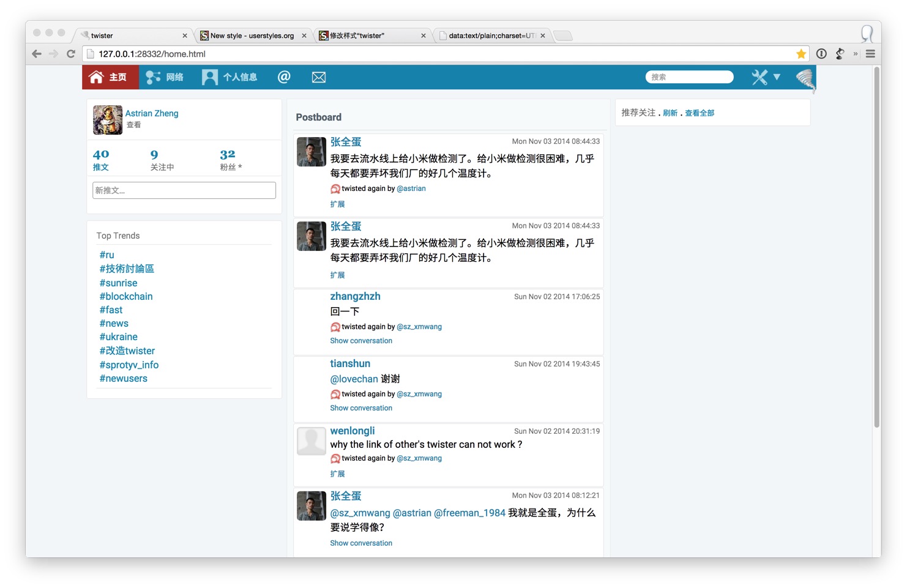Click the new post (新推文) box
Viewport: 907px width, 588px height.
pos(184,190)
